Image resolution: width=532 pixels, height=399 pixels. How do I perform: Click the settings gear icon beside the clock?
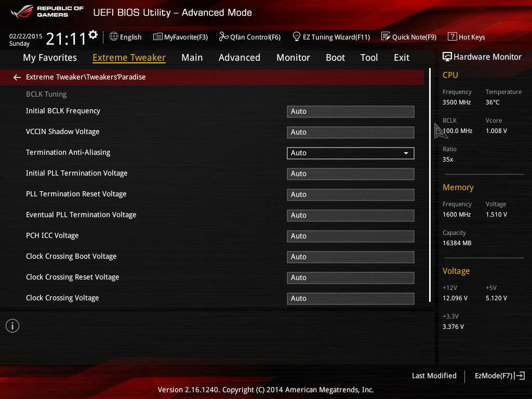click(93, 35)
